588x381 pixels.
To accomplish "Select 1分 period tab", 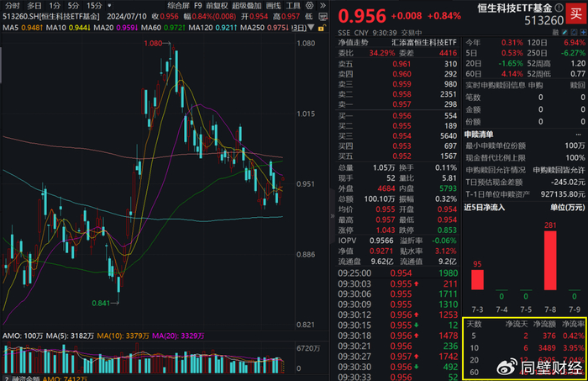I will pos(55,6).
